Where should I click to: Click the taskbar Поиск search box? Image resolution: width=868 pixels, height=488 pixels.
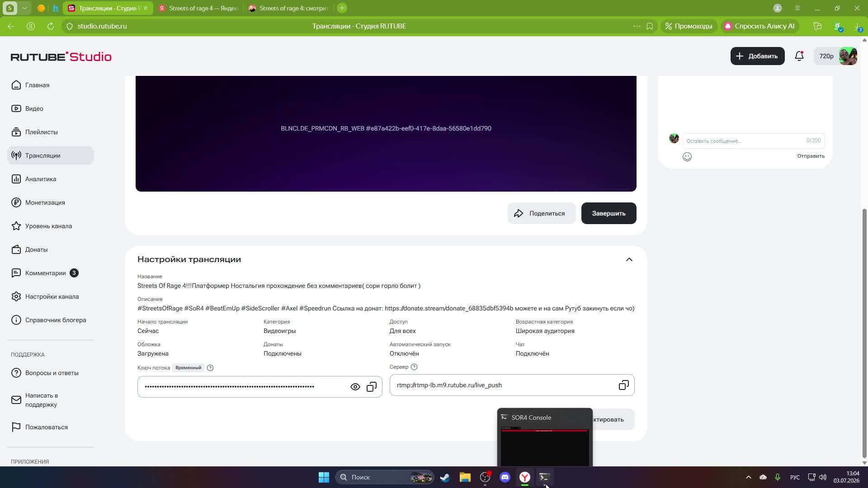click(x=385, y=477)
